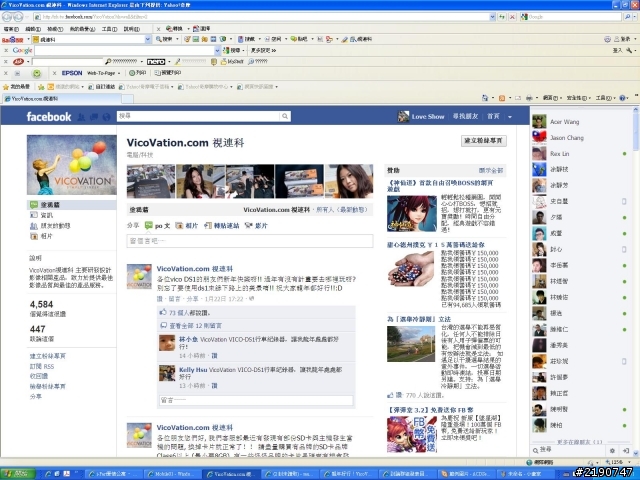Click the 顯示全部 link in sponsored section

[491, 171]
